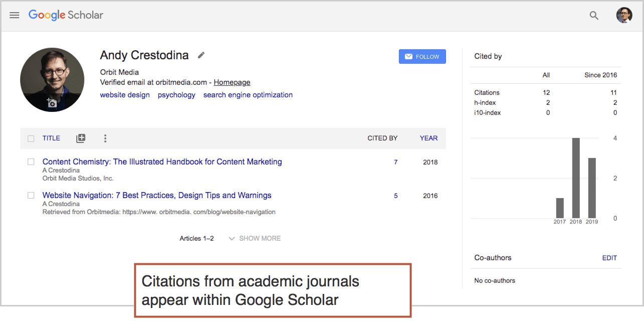
Task: Click the add articles plus icon
Action: pyautogui.click(x=81, y=138)
